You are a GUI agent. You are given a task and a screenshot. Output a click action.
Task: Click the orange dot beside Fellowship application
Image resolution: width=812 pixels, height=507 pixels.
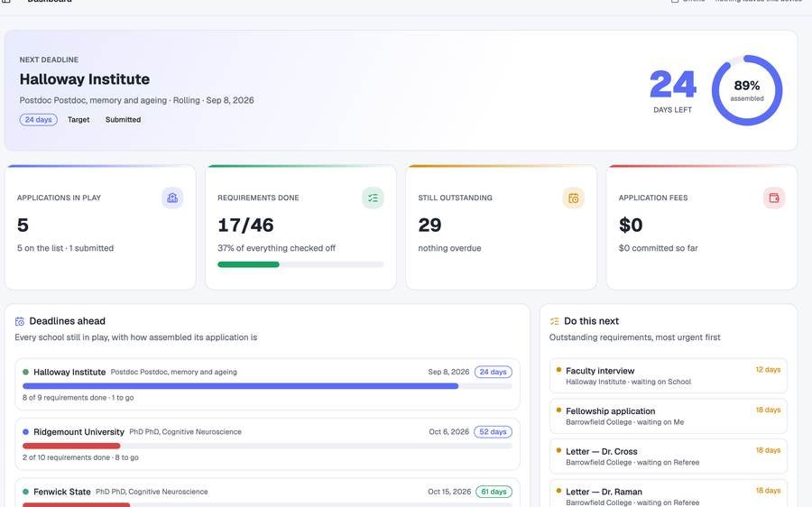tap(558, 410)
